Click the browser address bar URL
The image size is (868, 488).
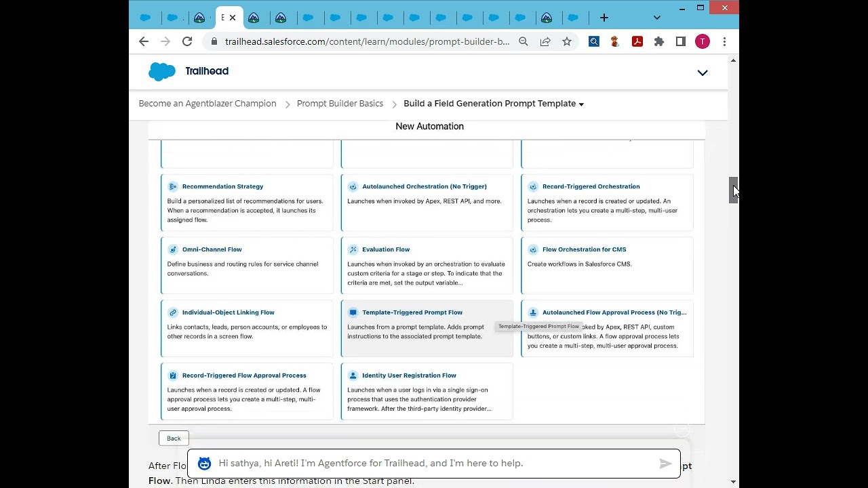click(x=367, y=41)
